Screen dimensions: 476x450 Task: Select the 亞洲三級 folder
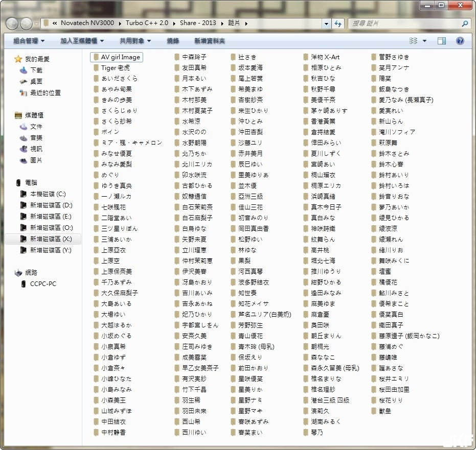pos(247,196)
